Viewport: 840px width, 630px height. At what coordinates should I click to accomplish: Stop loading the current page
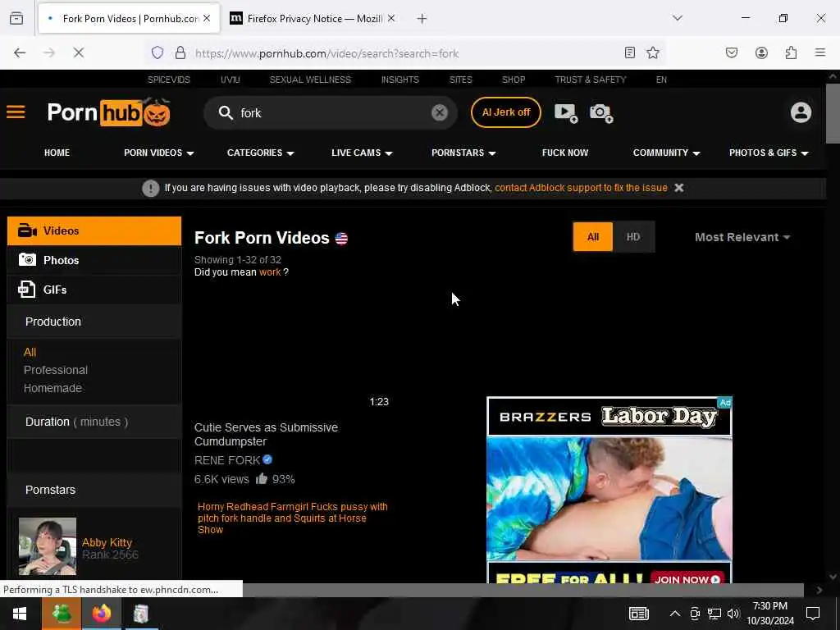(x=79, y=52)
